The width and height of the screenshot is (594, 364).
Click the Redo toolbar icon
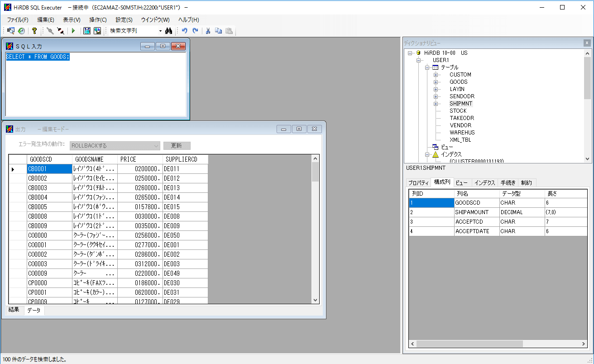pyautogui.click(x=195, y=30)
